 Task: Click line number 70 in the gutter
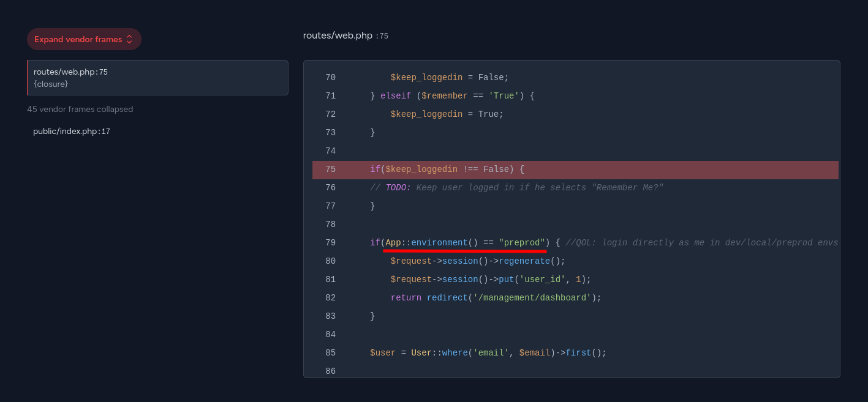(330, 78)
